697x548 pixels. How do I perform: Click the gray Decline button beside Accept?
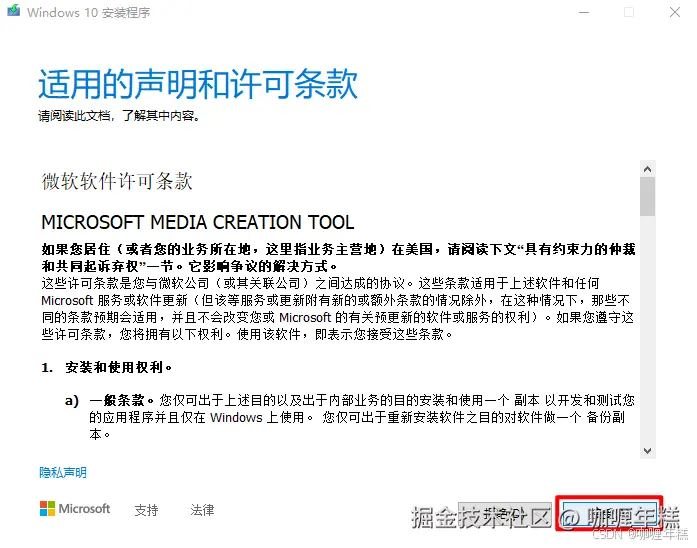(x=505, y=515)
